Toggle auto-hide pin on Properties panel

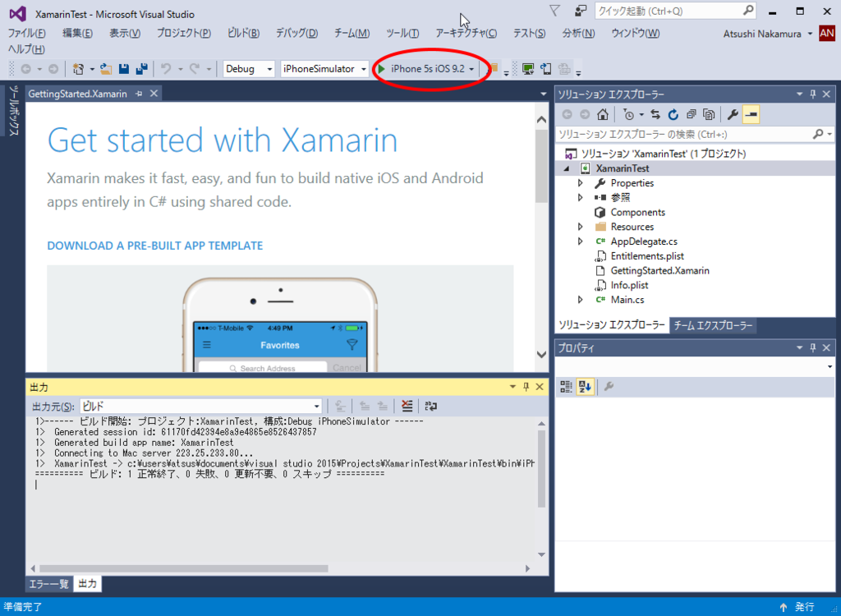[x=812, y=347]
